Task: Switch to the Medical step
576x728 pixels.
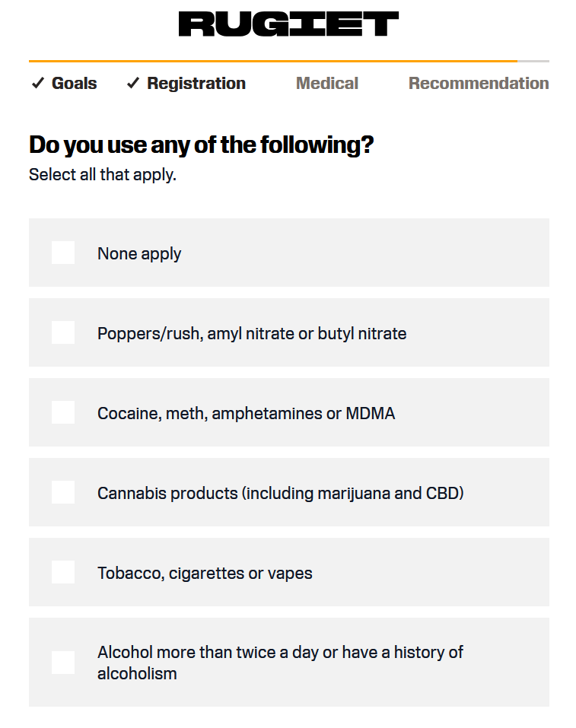Action: (327, 83)
